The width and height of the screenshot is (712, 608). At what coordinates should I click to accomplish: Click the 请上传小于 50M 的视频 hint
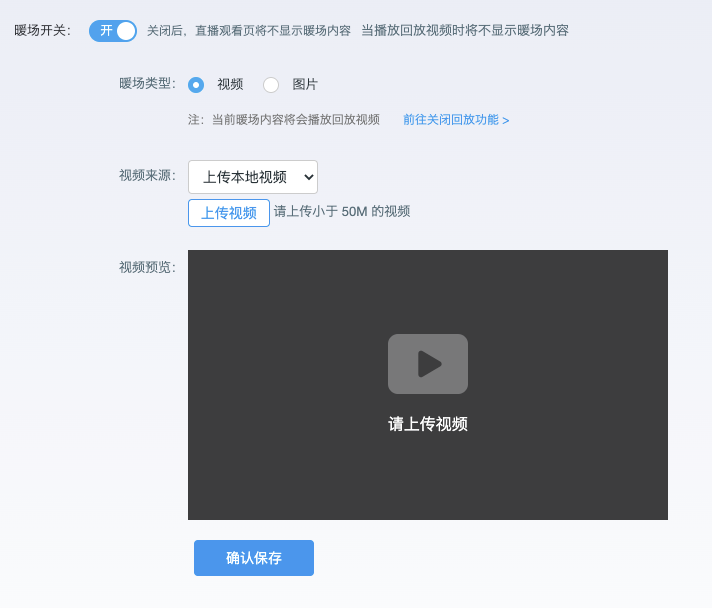coord(342,211)
